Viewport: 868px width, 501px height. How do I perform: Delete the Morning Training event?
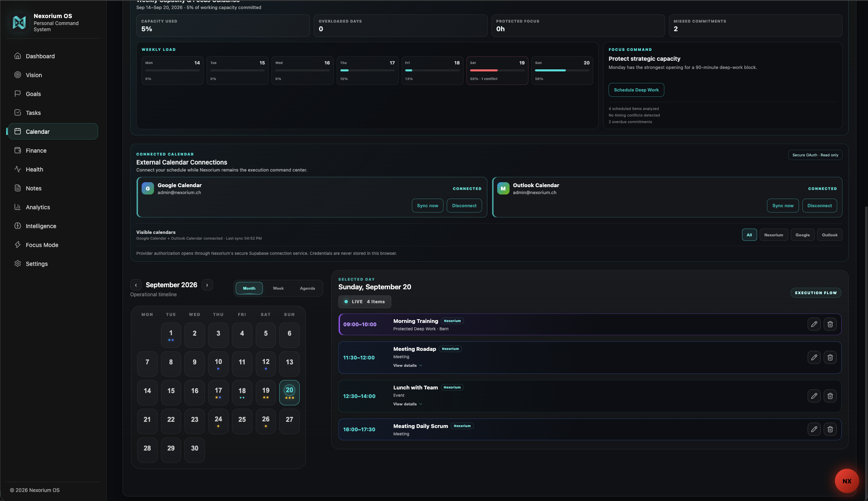830,324
